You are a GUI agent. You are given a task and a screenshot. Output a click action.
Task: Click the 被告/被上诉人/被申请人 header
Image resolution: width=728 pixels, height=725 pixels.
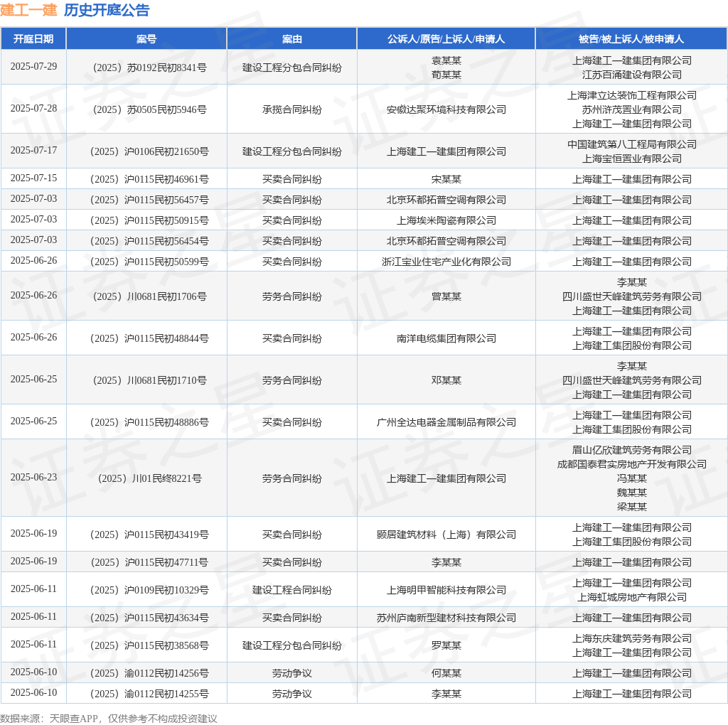pyautogui.click(x=631, y=39)
